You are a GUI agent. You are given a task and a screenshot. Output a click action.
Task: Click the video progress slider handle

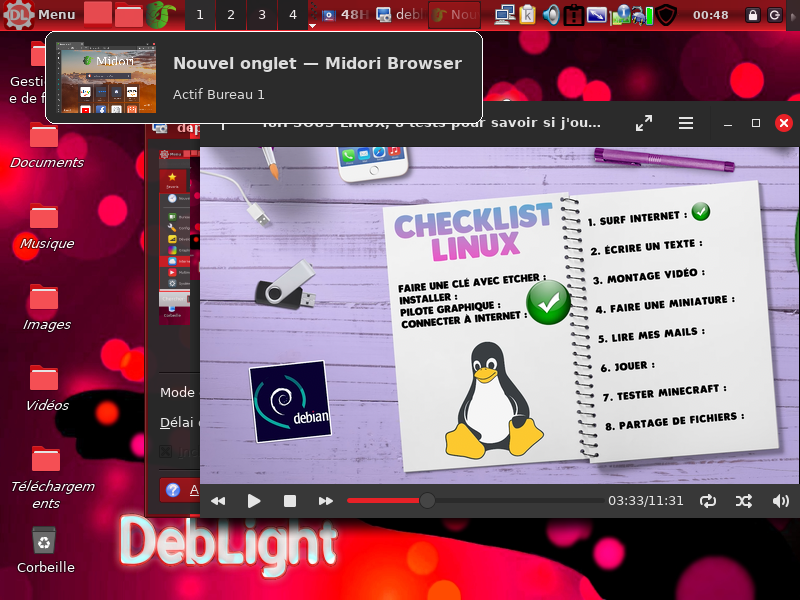(x=427, y=501)
